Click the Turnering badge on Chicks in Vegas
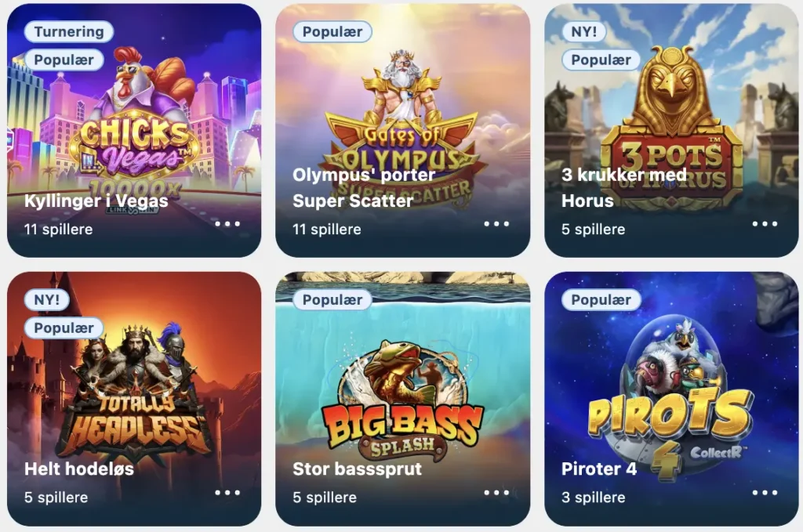 (69, 31)
